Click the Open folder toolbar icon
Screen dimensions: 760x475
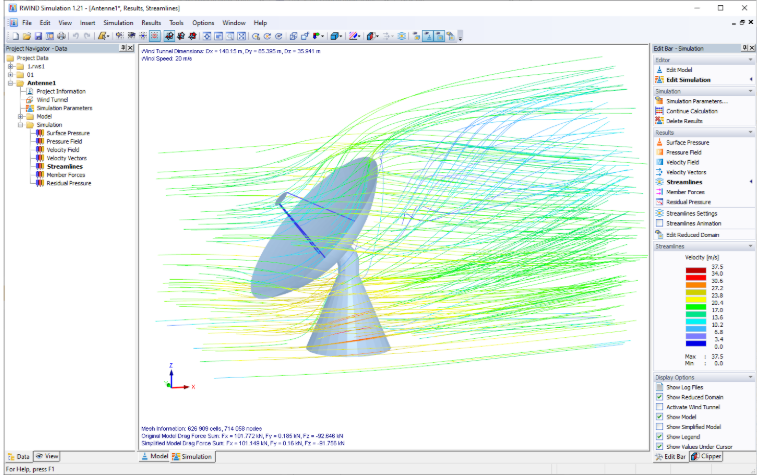tap(27, 36)
